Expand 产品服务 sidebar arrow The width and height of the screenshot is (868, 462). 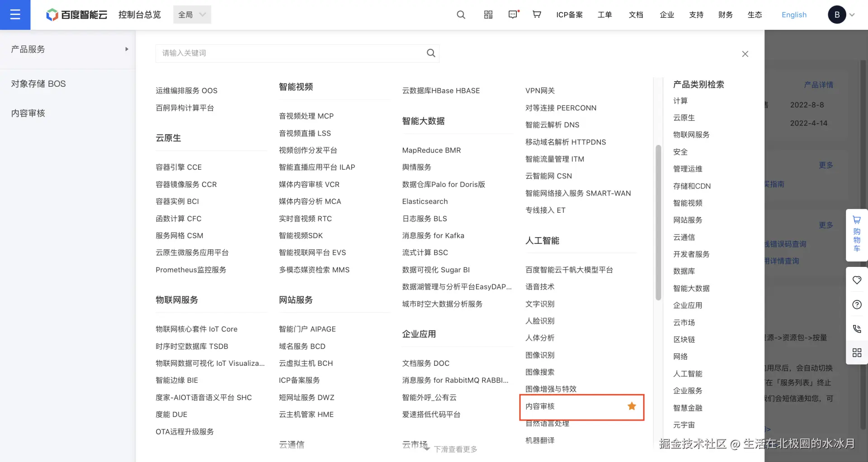(x=127, y=49)
